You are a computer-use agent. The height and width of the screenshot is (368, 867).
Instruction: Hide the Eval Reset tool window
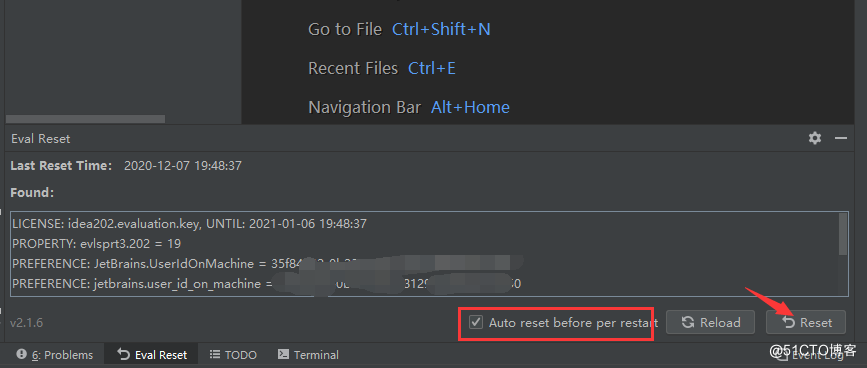(841, 138)
